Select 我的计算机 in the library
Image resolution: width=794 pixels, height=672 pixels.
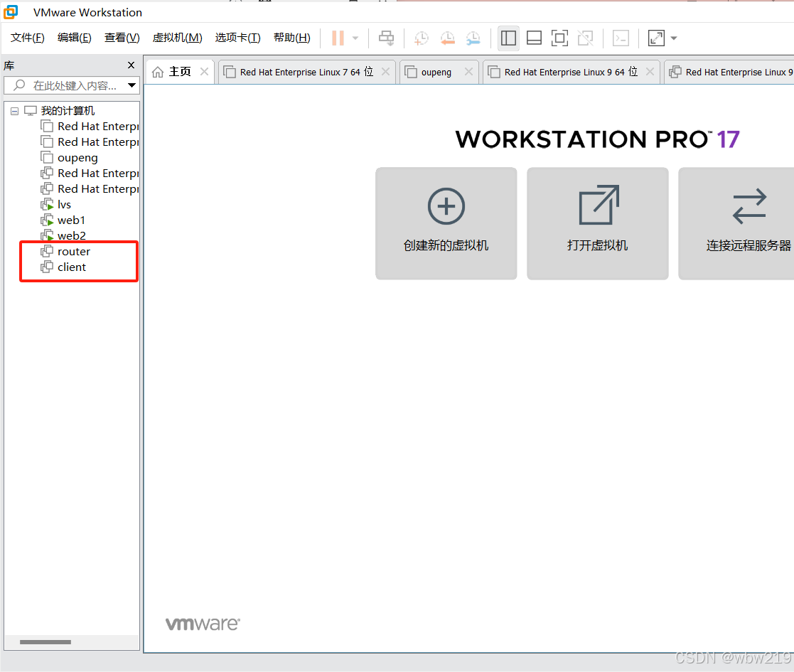(x=68, y=111)
